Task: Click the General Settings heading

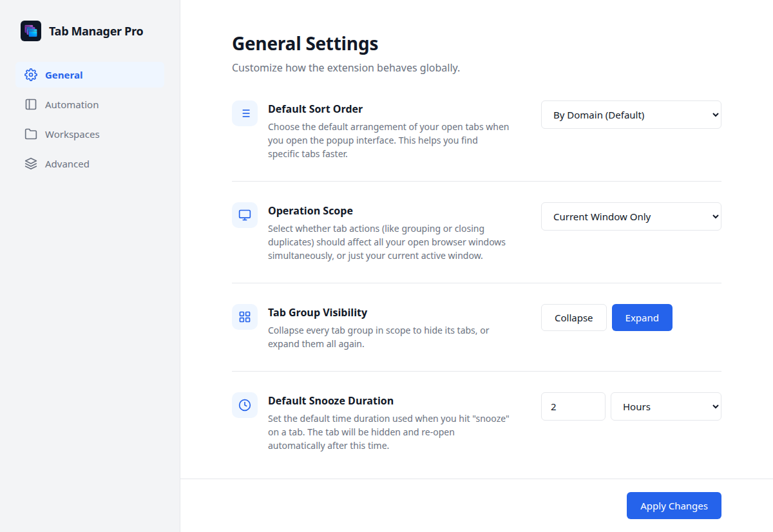Action: coord(305,44)
